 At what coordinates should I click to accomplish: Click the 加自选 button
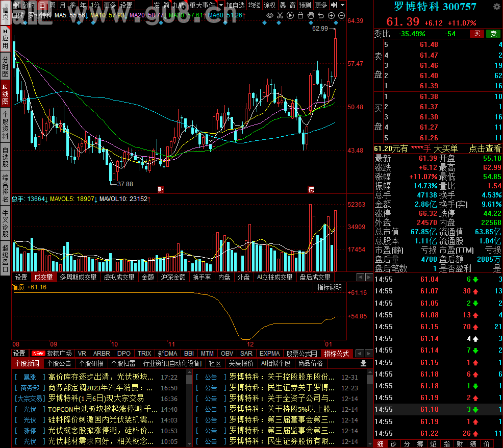(x=235, y=5)
